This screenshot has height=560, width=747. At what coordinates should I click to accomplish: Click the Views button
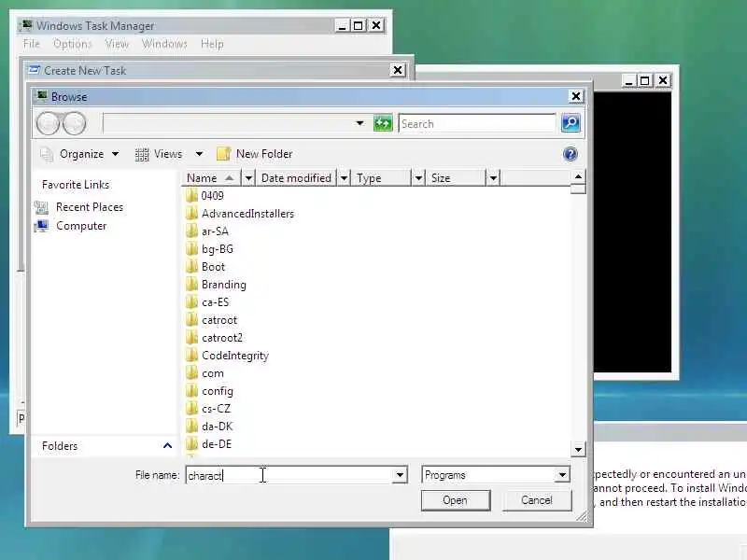[x=159, y=154]
